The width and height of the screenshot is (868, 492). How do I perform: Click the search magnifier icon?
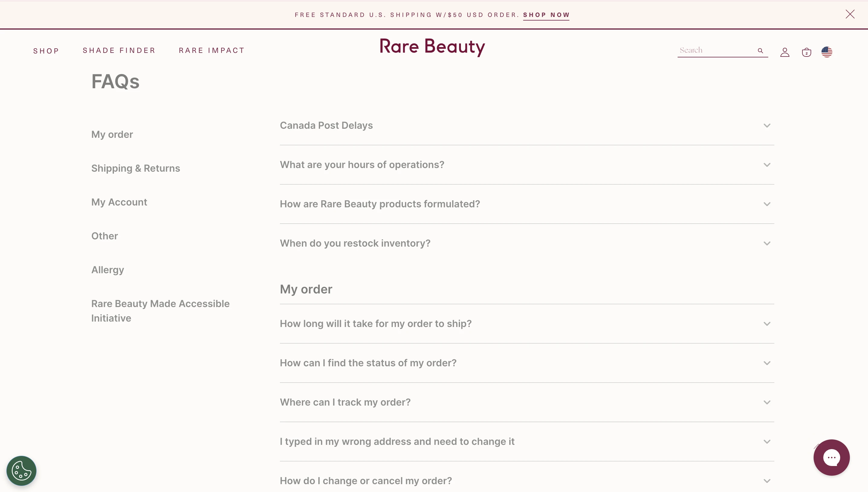coord(760,51)
